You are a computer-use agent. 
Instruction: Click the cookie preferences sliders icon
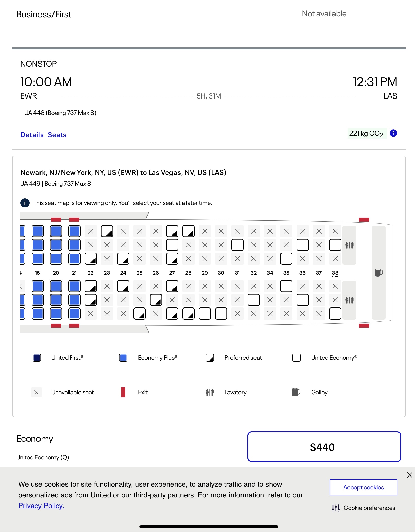tap(336, 508)
